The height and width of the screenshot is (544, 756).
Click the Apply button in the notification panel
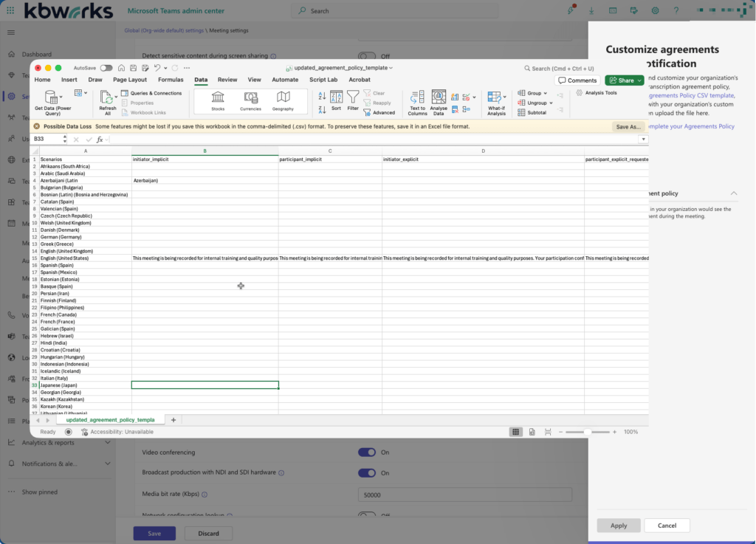coord(619,525)
